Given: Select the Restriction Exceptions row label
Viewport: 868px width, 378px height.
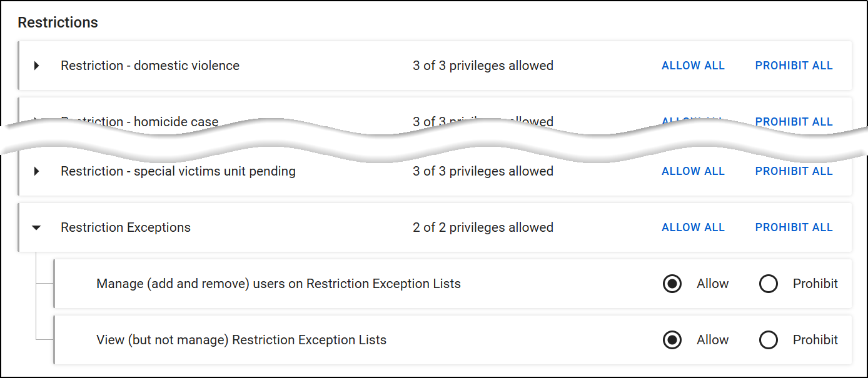Looking at the screenshot, I should [125, 227].
